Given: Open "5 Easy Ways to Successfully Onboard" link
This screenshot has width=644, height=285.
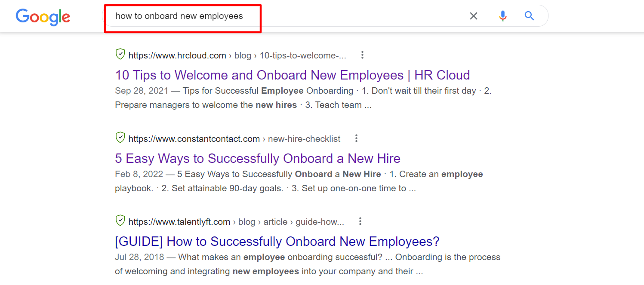Looking at the screenshot, I should [x=257, y=159].
